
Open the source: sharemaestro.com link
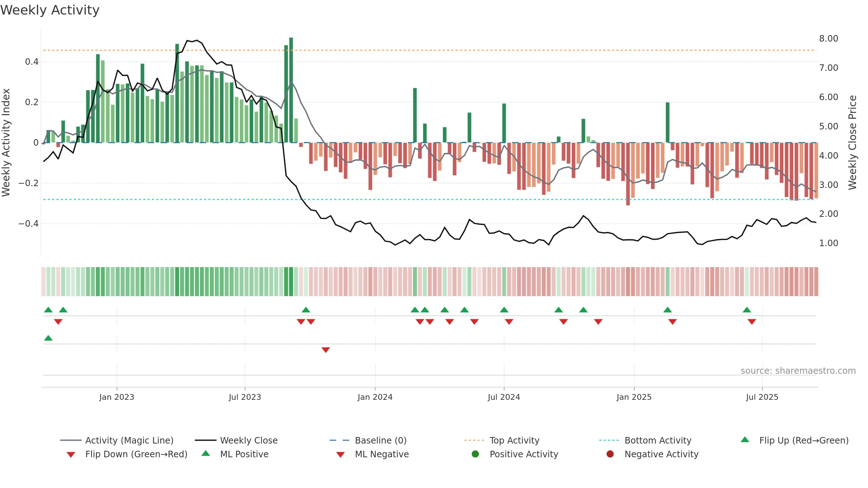pos(798,371)
